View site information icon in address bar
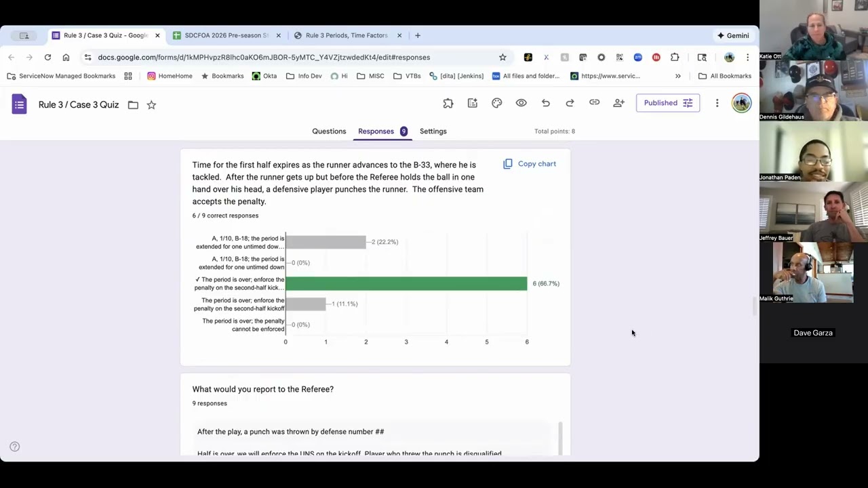Viewport: 868px width, 488px height. pyautogui.click(x=87, y=57)
